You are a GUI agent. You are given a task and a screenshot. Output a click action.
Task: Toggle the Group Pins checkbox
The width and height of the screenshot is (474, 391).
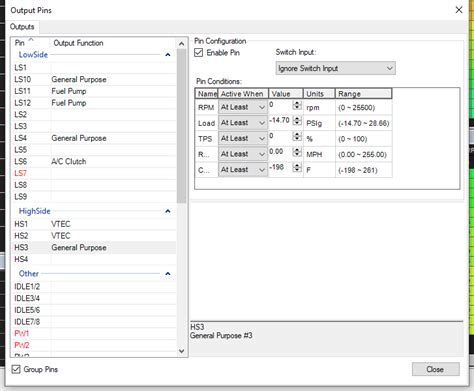[x=16, y=369]
